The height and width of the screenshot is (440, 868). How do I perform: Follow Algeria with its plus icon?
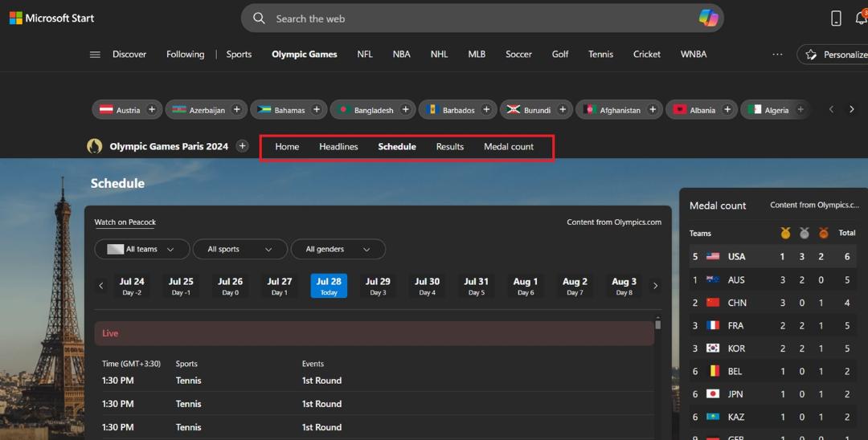pyautogui.click(x=800, y=109)
